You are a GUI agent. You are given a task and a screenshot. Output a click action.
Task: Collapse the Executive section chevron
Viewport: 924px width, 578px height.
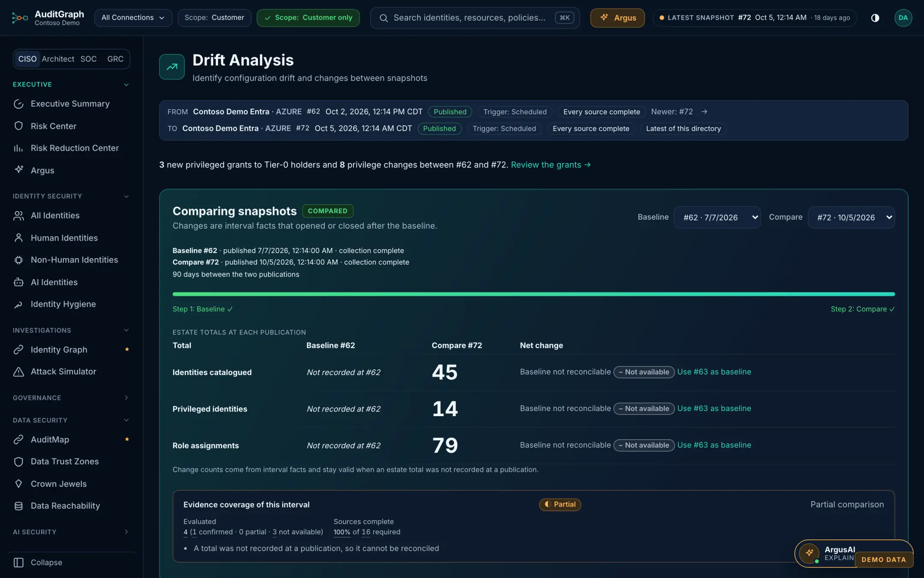[126, 84]
